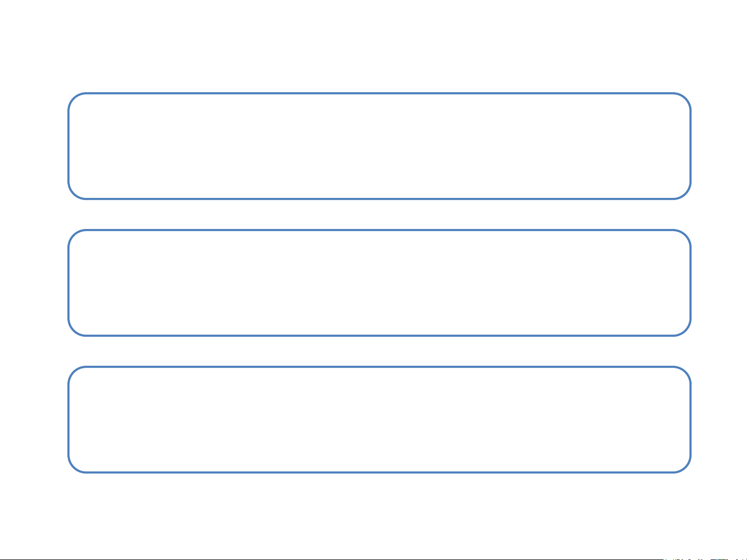Select the bottom rounded rectangle box
The image size is (747, 560).
pyautogui.click(x=379, y=420)
